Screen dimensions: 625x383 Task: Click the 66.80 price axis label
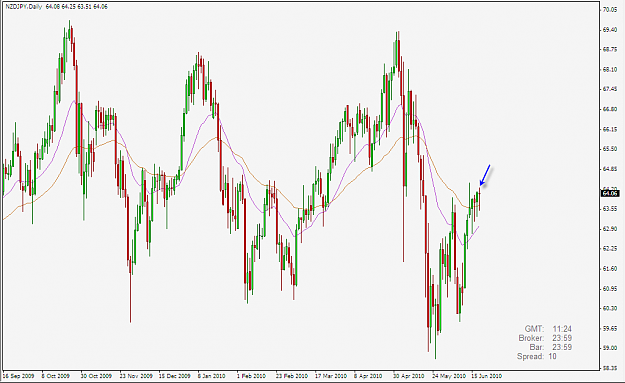click(610, 109)
